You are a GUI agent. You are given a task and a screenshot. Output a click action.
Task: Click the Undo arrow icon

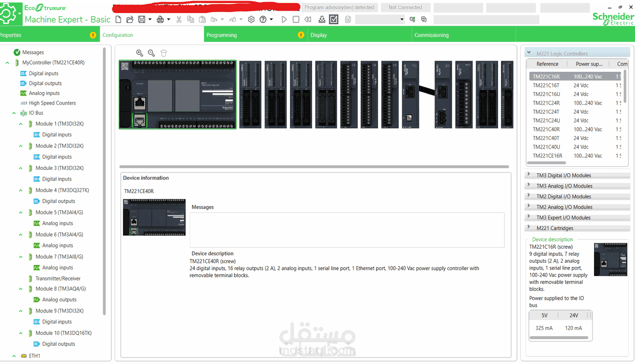214,19
